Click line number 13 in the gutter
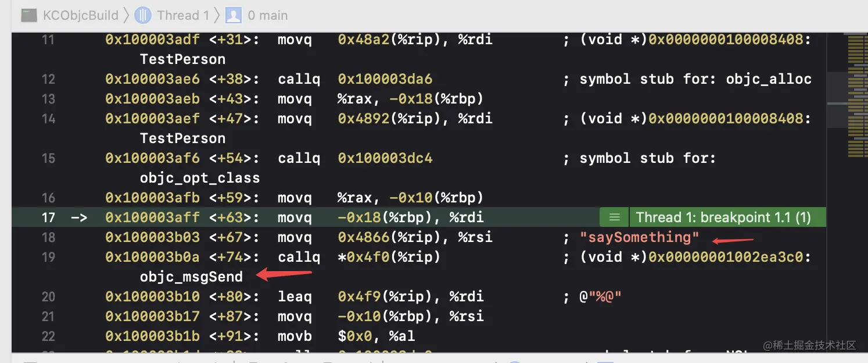868x363 pixels. (49, 99)
